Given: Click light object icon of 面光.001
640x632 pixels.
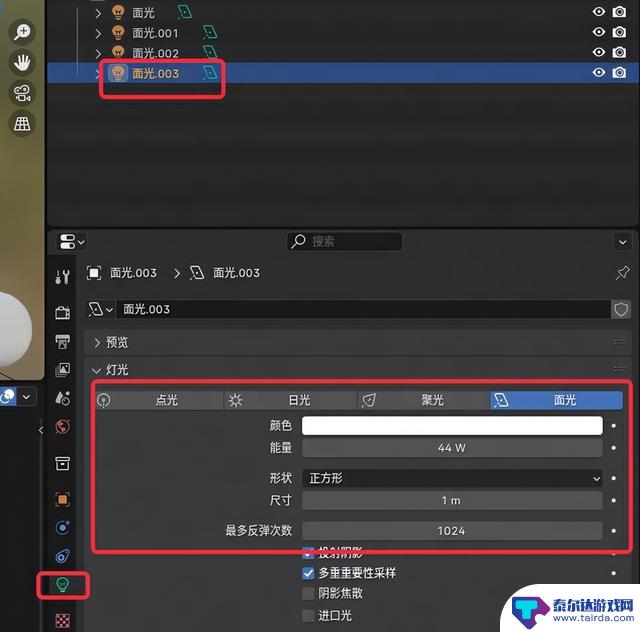Looking at the screenshot, I should [118, 33].
